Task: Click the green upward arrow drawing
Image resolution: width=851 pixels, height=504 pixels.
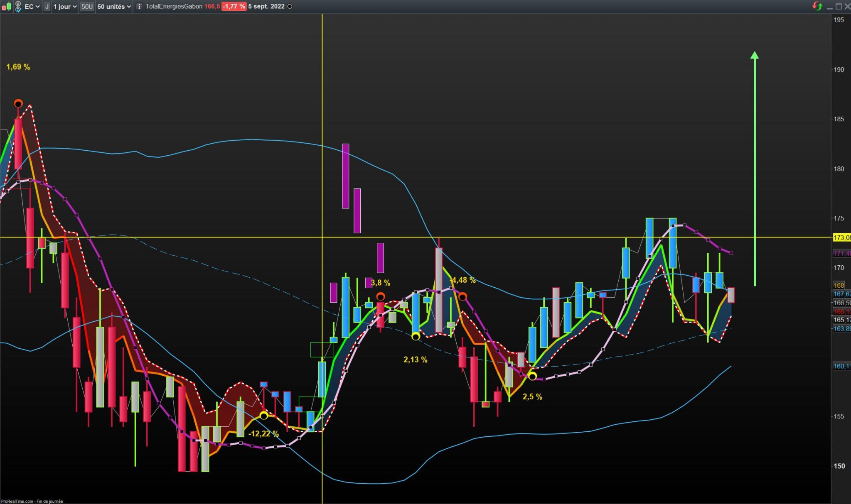Action: tap(755, 166)
